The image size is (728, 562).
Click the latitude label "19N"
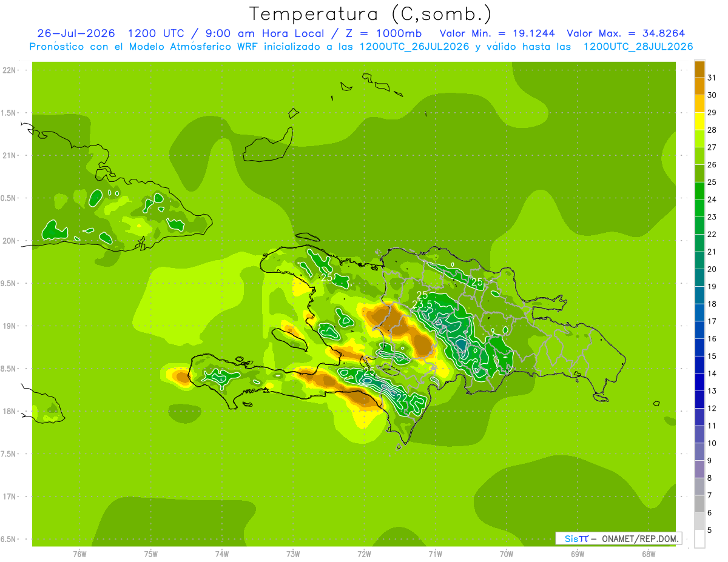[9, 326]
